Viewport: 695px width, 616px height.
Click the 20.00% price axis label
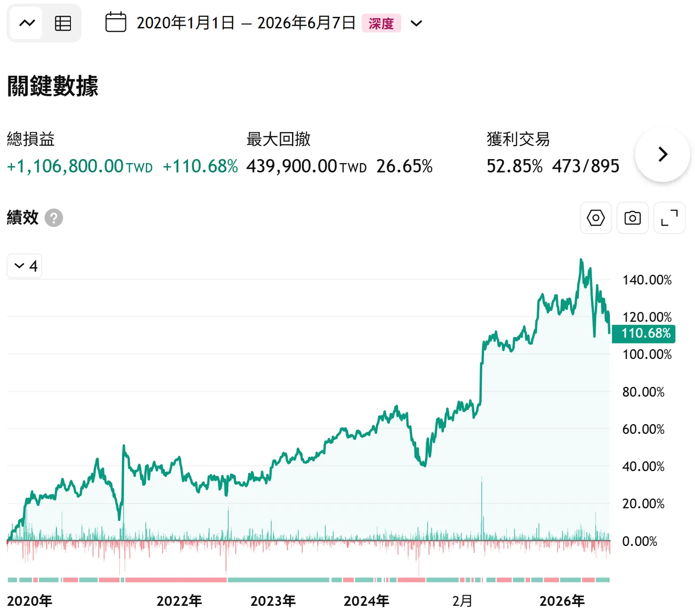pos(644,504)
